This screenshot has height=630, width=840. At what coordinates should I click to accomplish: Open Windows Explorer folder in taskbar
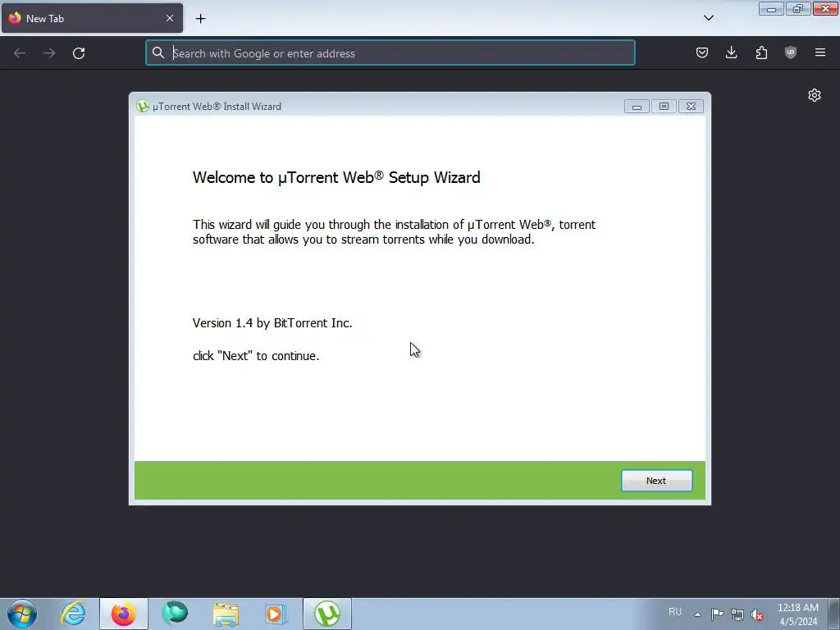point(226,614)
